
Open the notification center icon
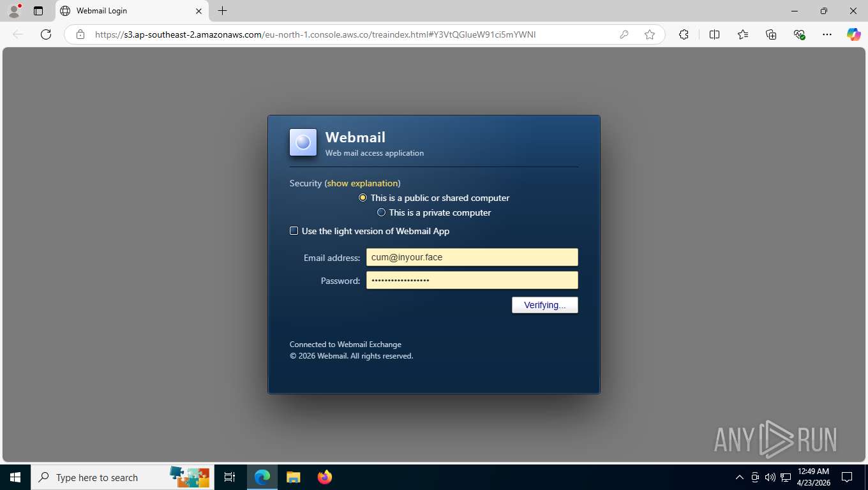(847, 477)
